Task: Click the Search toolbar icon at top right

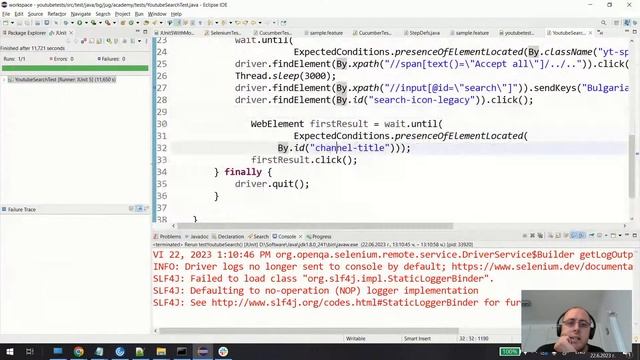Action: [603, 23]
